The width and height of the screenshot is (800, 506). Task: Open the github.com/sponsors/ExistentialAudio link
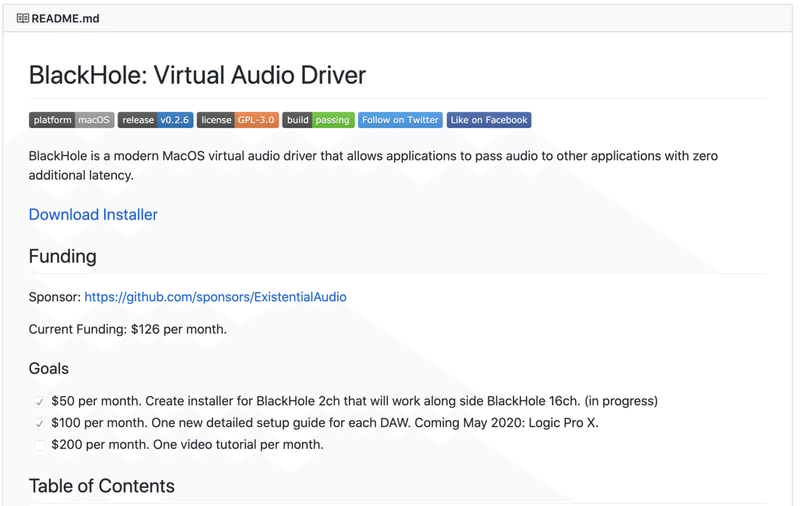215,297
